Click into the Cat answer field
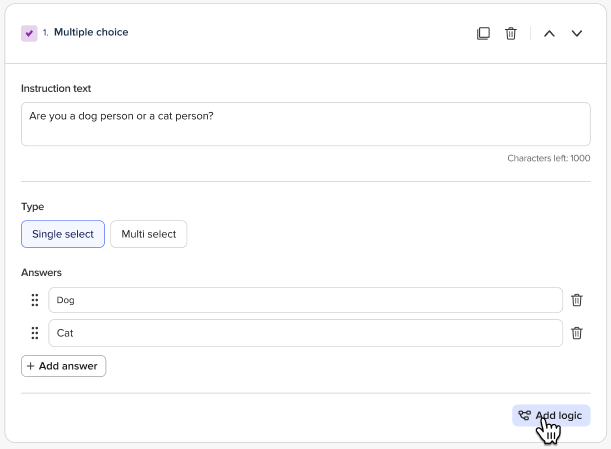This screenshot has height=449, width=611. 306,333
